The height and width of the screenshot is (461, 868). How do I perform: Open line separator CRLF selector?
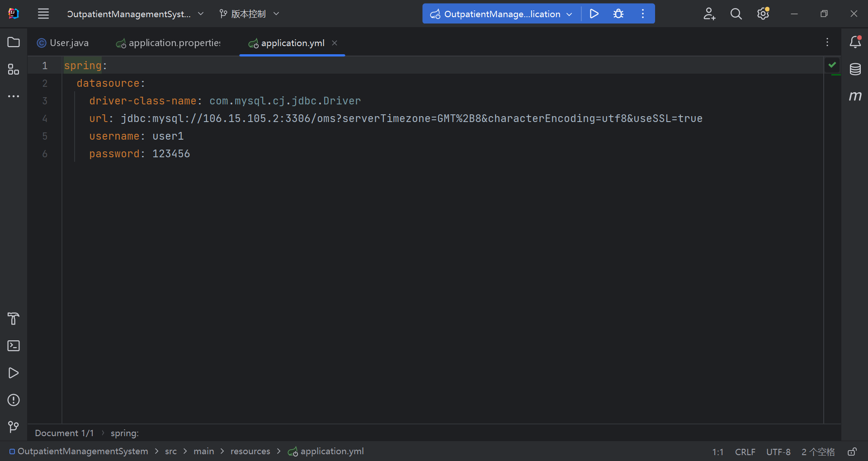click(x=745, y=452)
